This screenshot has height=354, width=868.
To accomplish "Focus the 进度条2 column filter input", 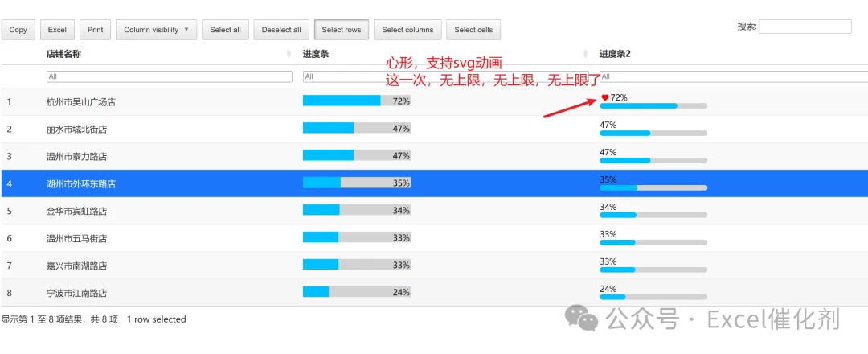I will coord(734,76).
